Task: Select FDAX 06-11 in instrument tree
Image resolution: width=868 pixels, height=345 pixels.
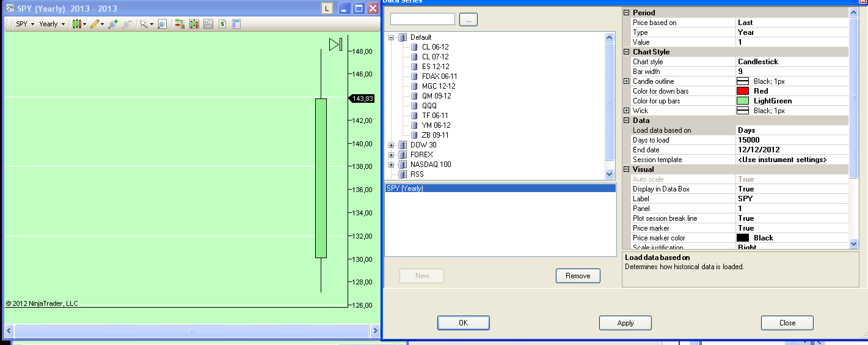Action: (x=439, y=76)
